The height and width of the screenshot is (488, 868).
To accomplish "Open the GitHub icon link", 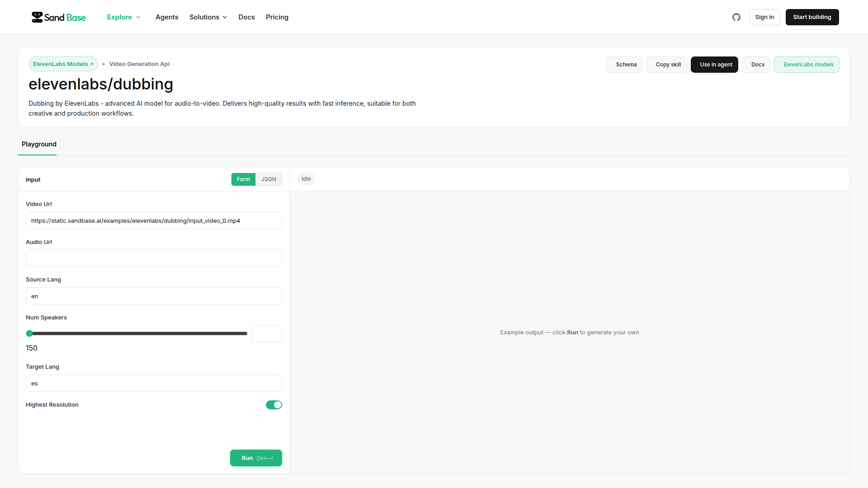I will [736, 17].
